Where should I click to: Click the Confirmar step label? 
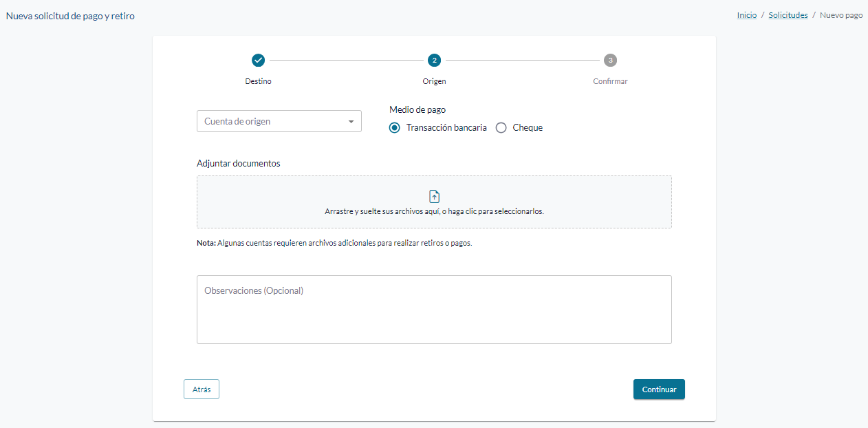[610, 81]
